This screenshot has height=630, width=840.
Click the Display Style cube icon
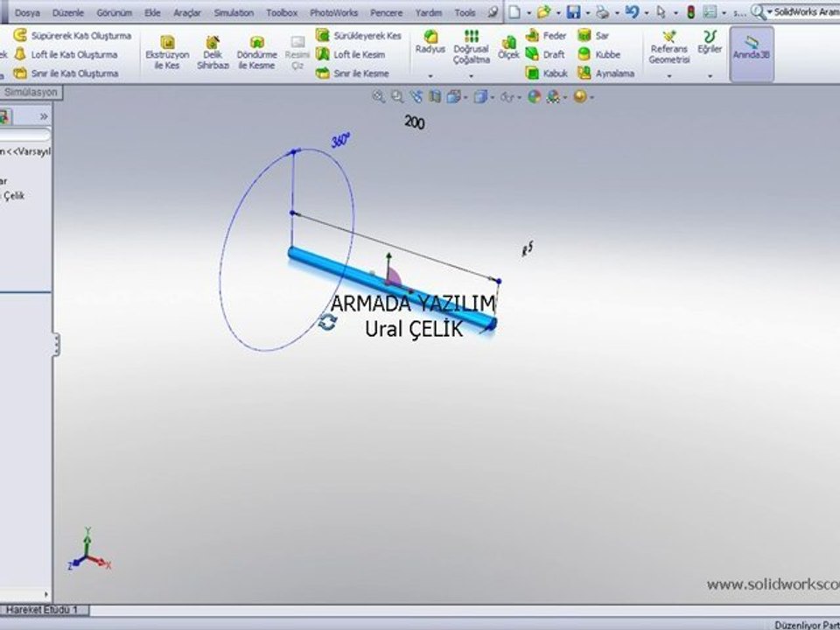click(x=480, y=97)
